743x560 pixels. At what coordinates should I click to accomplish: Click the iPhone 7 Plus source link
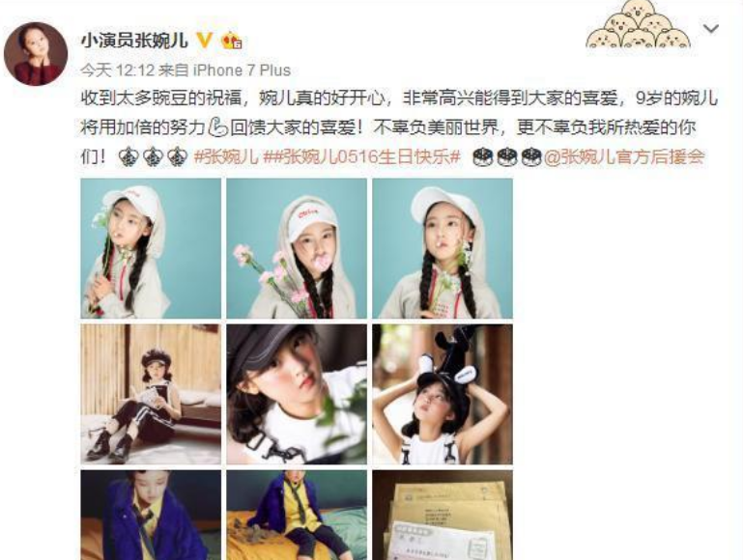click(x=242, y=70)
